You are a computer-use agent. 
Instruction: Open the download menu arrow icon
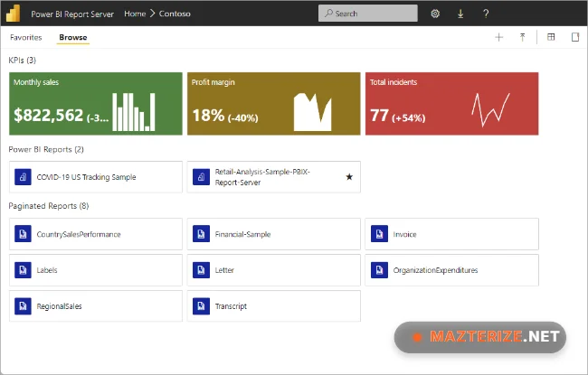460,14
